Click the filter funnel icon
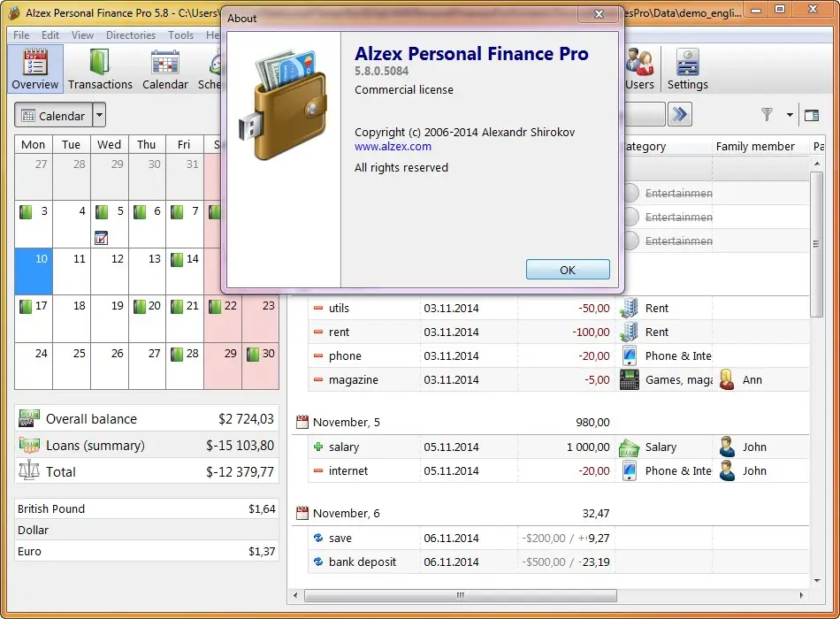 coord(767,115)
